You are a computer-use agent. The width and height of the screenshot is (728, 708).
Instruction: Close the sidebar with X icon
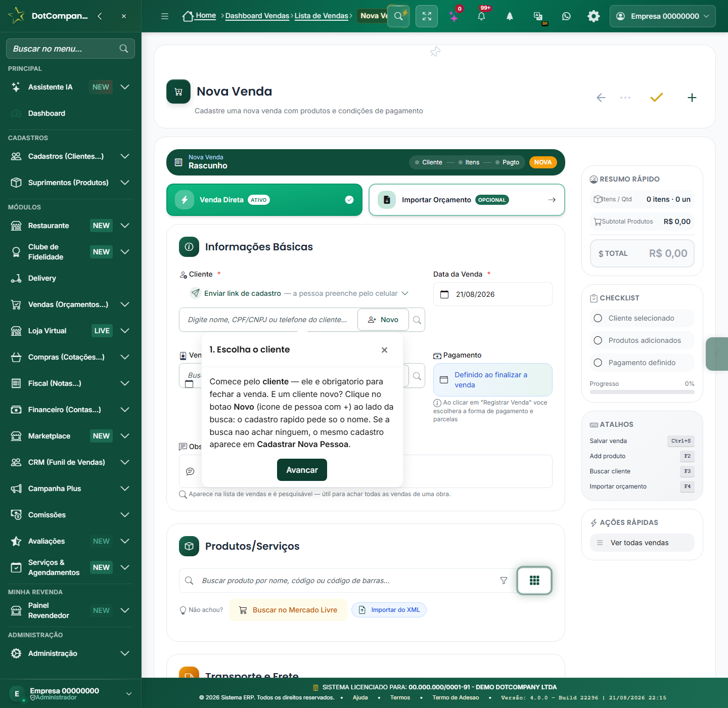pyautogui.click(x=124, y=16)
